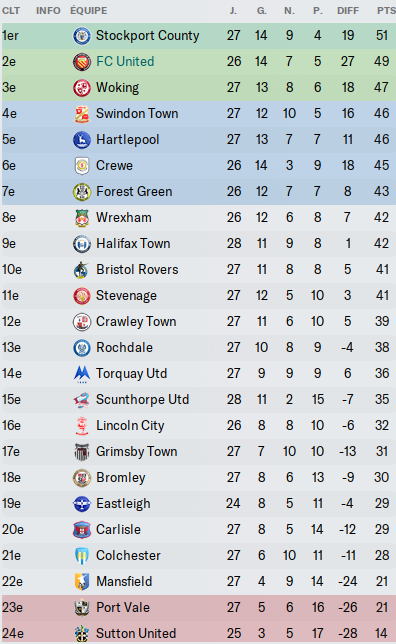Open the Woking team link

pos(117,87)
